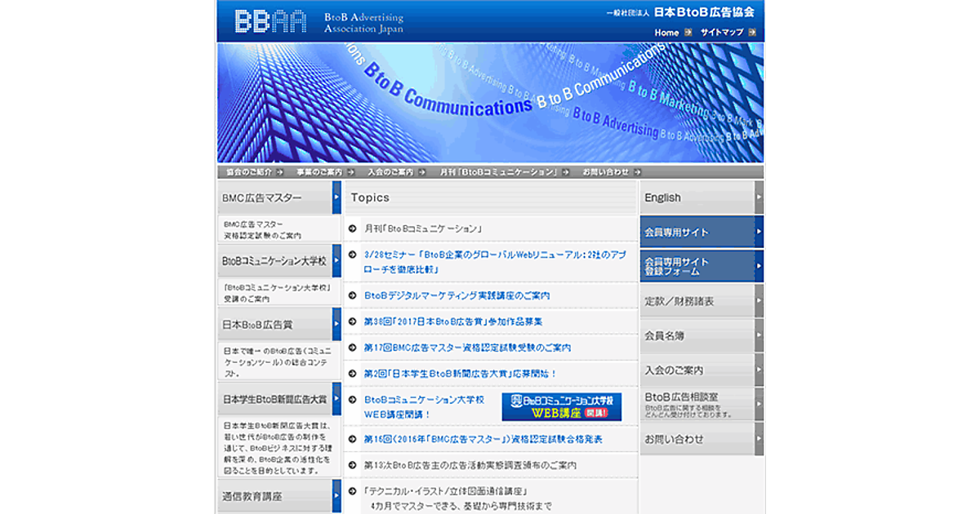Open the 会員専用サイト button
The image size is (980, 514).
click(702, 232)
